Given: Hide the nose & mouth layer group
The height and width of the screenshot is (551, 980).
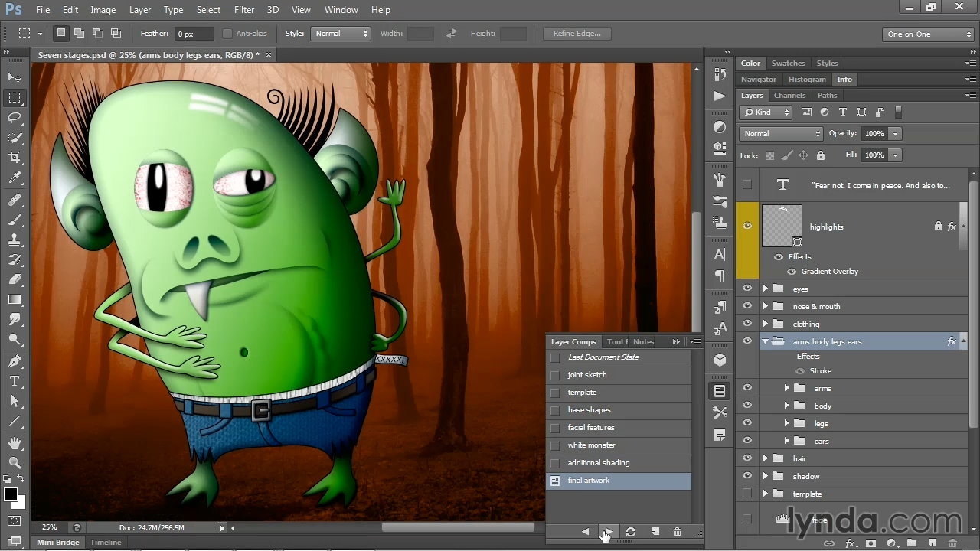Looking at the screenshot, I should pos(747,306).
